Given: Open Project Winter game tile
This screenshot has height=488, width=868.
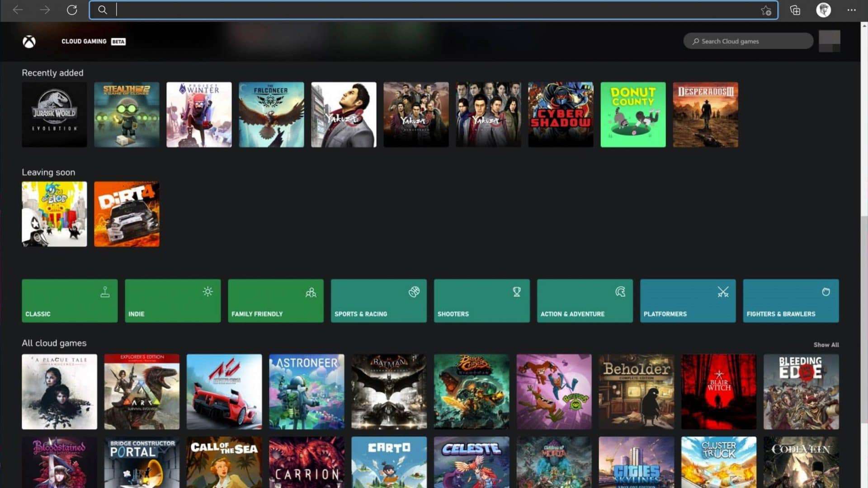Looking at the screenshot, I should click(x=199, y=114).
